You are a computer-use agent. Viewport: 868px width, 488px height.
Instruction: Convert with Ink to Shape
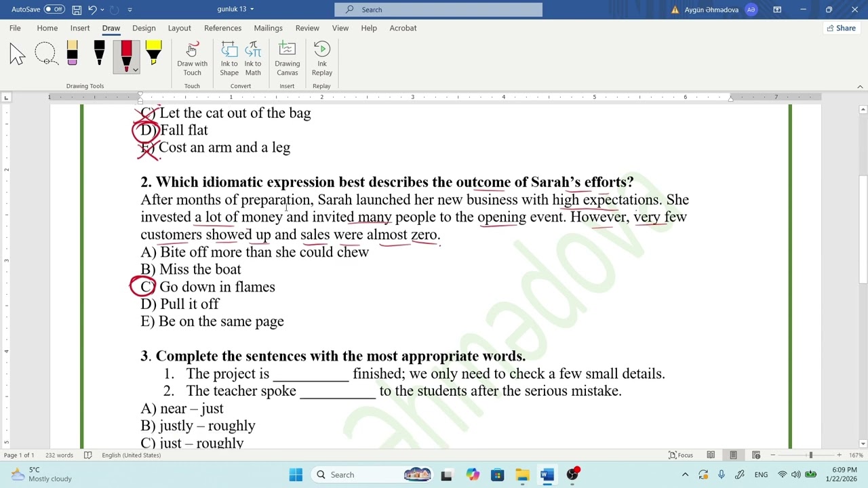coord(229,59)
